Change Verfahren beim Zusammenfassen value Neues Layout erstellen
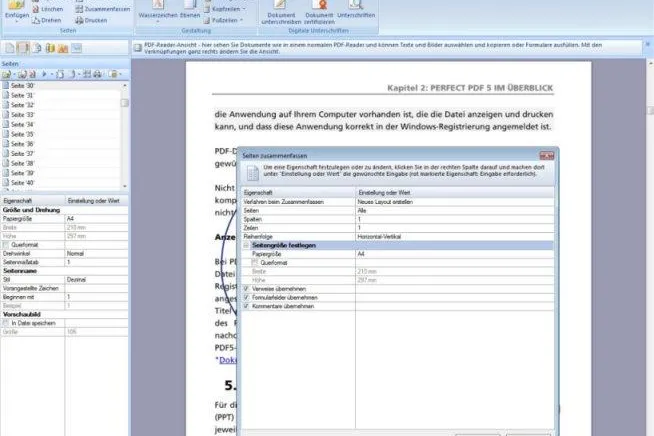The image size is (654, 436). pos(455,202)
